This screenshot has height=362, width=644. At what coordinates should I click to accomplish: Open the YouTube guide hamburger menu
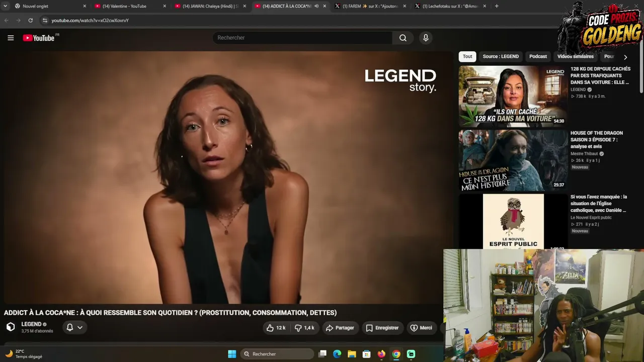pos(11,38)
